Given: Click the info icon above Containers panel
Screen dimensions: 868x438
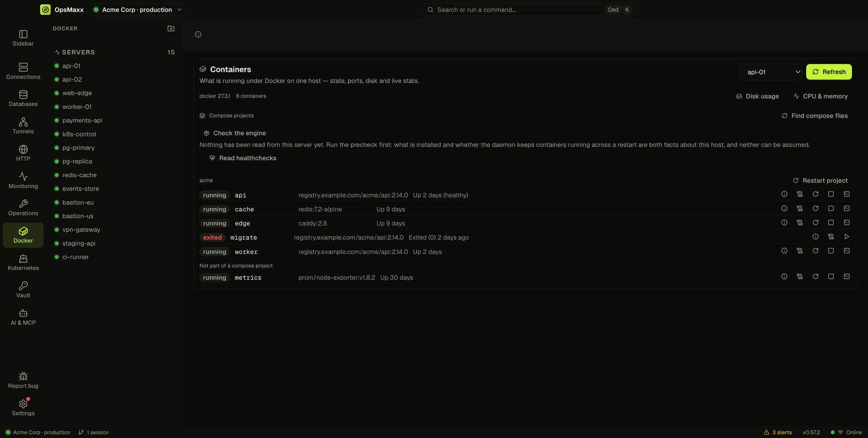Looking at the screenshot, I should [x=198, y=34].
